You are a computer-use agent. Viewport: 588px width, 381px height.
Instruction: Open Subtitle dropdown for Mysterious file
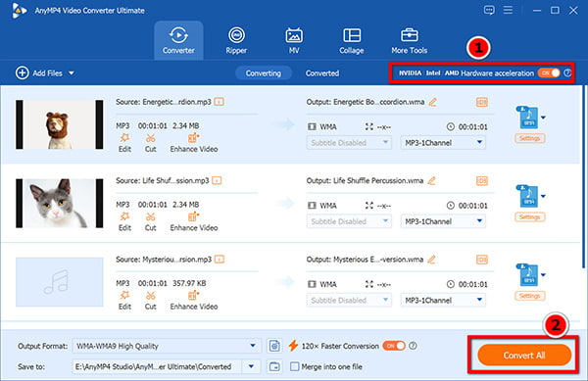(x=349, y=300)
